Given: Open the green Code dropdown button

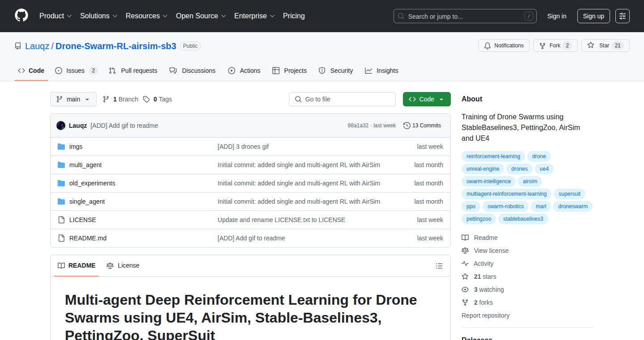Looking at the screenshot, I should click(x=427, y=99).
